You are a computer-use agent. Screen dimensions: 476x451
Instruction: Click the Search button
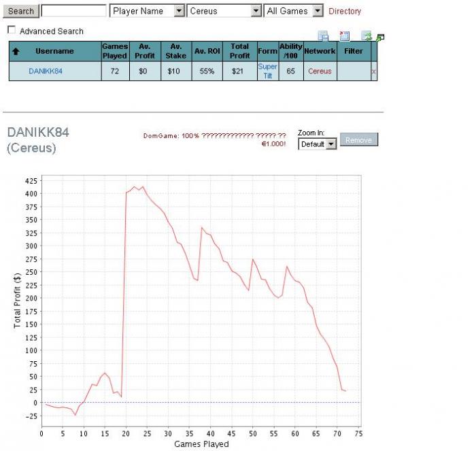(20, 12)
